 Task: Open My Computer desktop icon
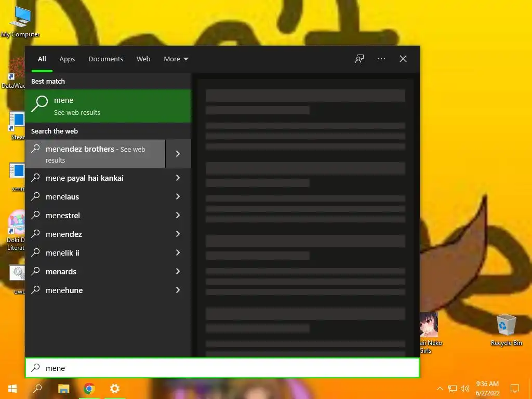point(20,21)
